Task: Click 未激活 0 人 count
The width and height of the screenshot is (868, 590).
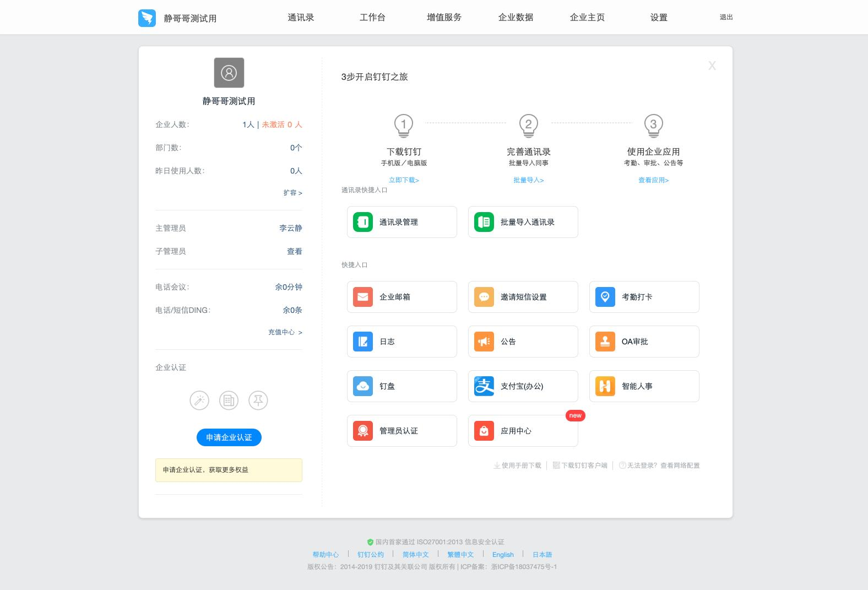Action: [x=282, y=125]
